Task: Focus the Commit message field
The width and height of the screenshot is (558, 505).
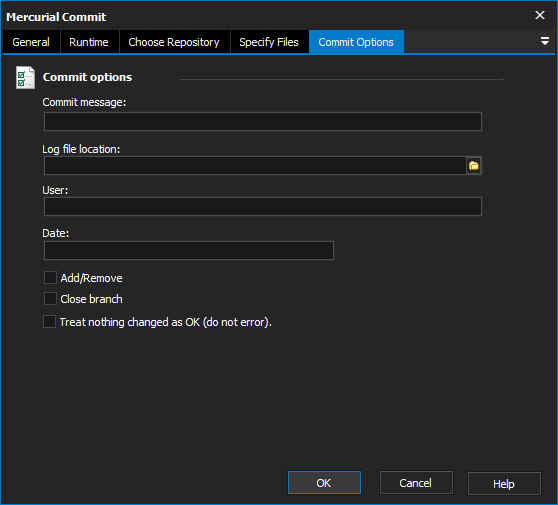Action: pyautogui.click(x=263, y=121)
